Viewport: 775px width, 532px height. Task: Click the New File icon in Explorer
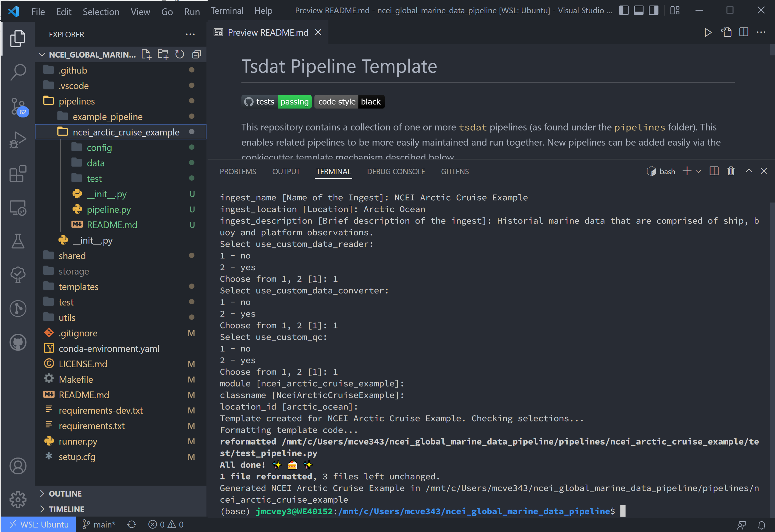[x=146, y=54]
